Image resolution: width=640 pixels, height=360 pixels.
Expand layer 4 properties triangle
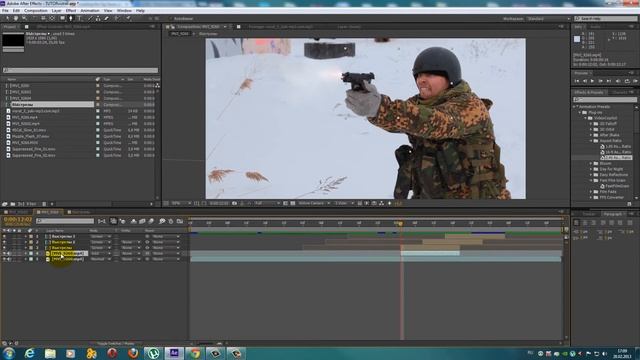point(25,253)
